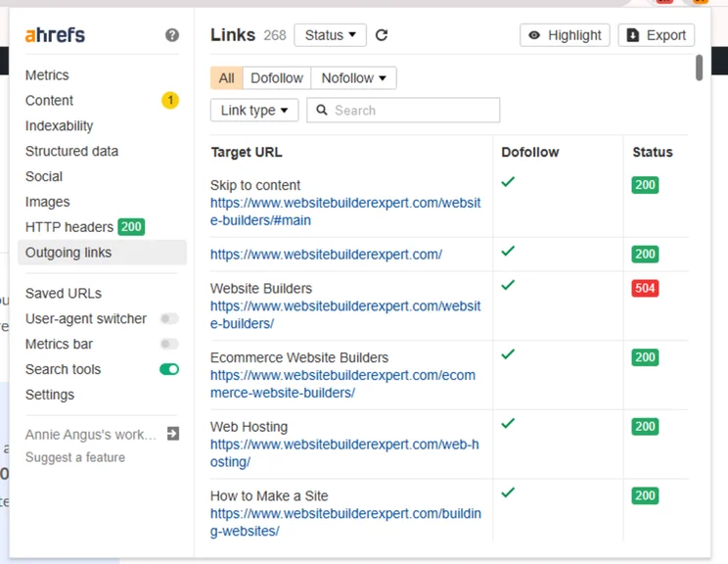This screenshot has width=728, height=564.
Task: Focus the links Search field
Action: pyautogui.click(x=403, y=110)
